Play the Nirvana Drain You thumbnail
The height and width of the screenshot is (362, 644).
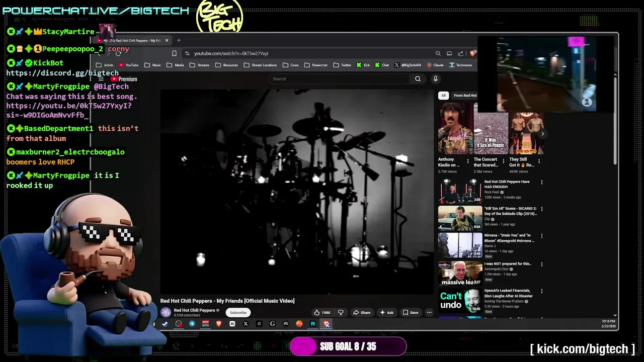tap(460, 245)
